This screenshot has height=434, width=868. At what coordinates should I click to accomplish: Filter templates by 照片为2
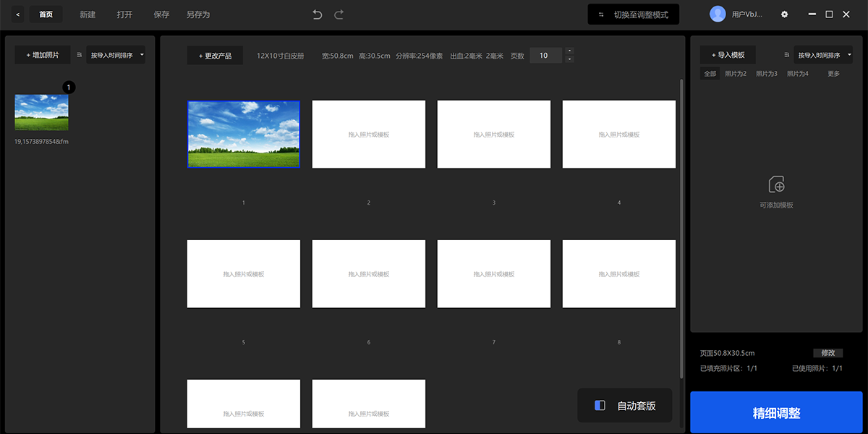click(736, 74)
